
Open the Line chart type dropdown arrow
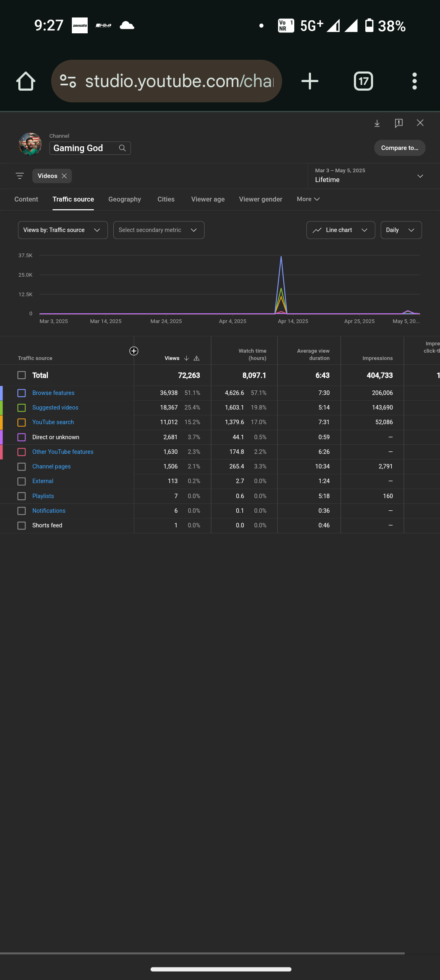click(x=365, y=230)
